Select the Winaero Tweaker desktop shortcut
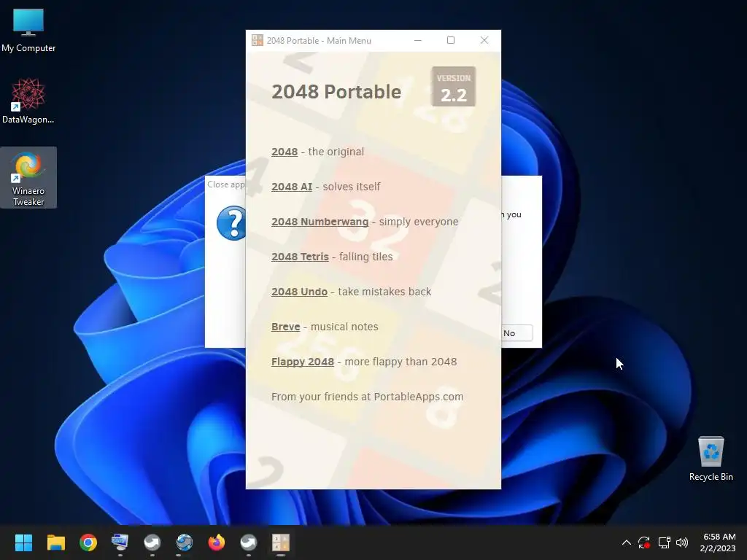This screenshot has width=747, height=560. pos(28,178)
